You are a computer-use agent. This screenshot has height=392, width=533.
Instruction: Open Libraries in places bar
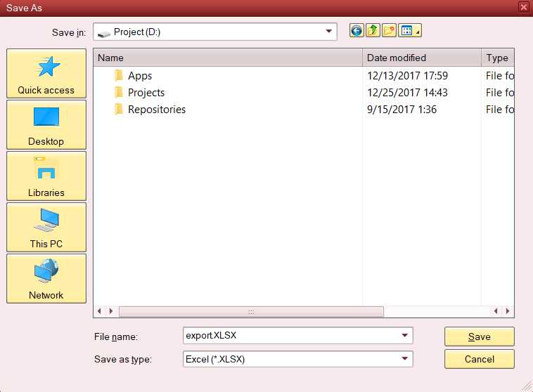(x=46, y=176)
